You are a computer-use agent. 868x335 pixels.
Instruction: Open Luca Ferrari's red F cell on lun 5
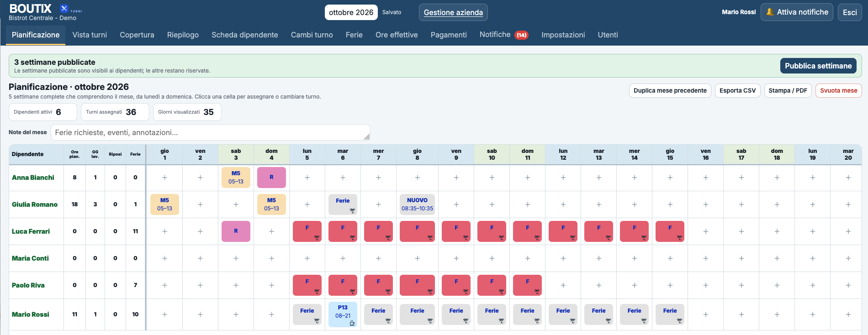pyautogui.click(x=307, y=231)
